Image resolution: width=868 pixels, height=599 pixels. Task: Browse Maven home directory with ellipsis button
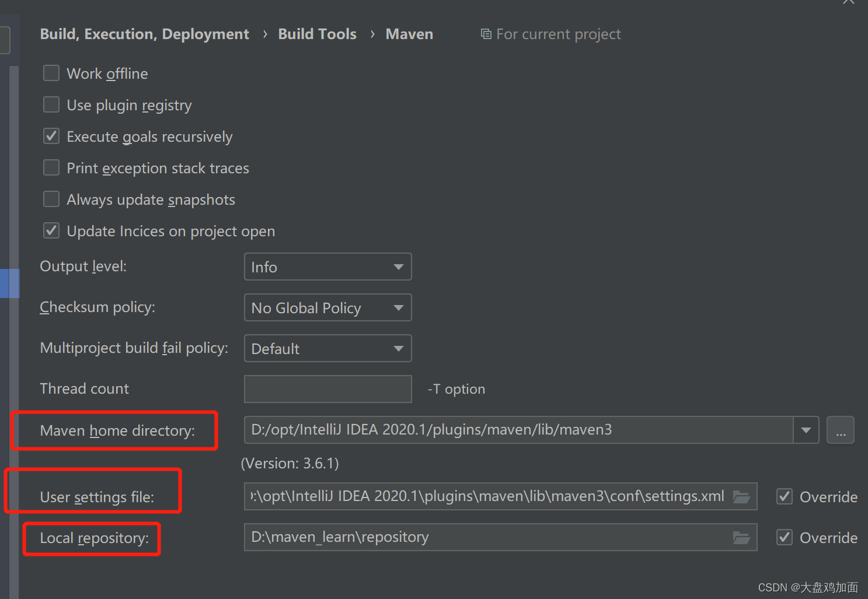click(x=841, y=430)
